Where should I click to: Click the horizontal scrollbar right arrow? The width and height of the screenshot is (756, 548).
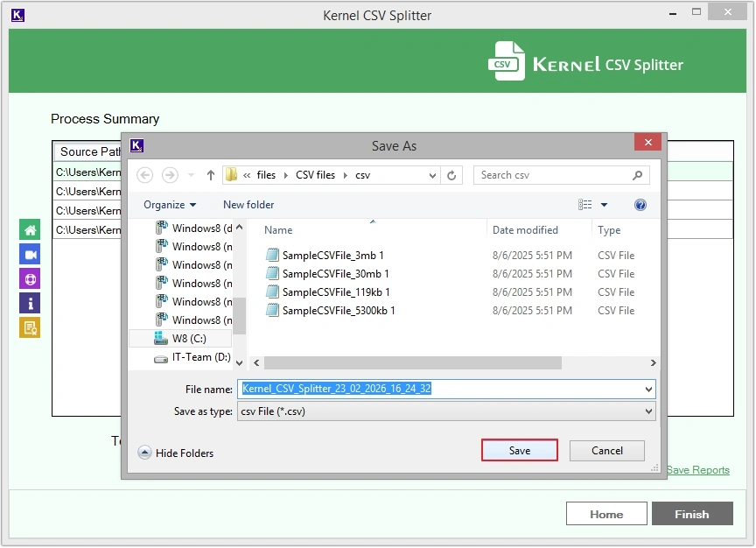click(x=653, y=362)
